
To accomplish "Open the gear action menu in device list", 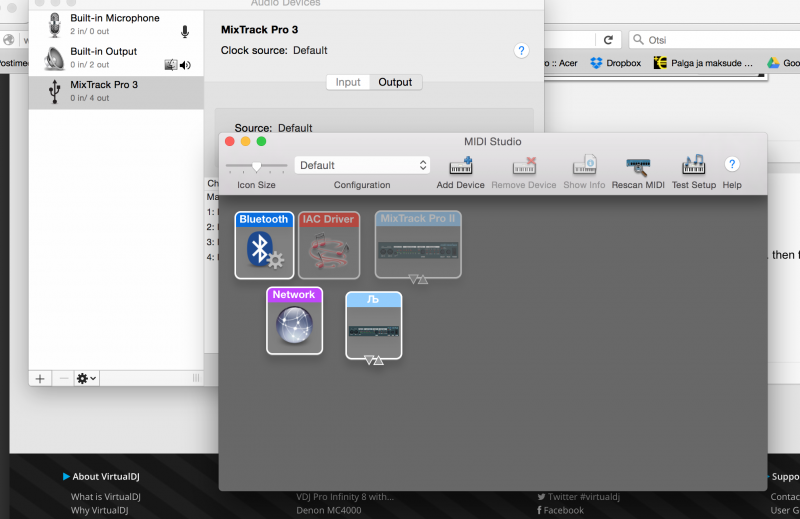I will point(86,378).
